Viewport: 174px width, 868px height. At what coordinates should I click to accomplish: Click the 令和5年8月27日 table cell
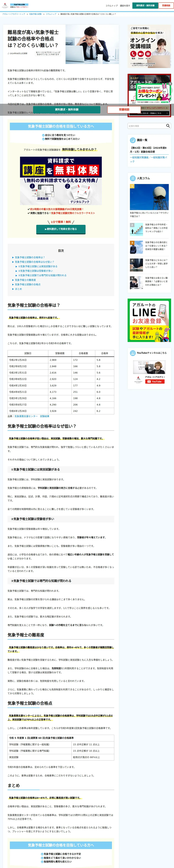click(28, 405)
